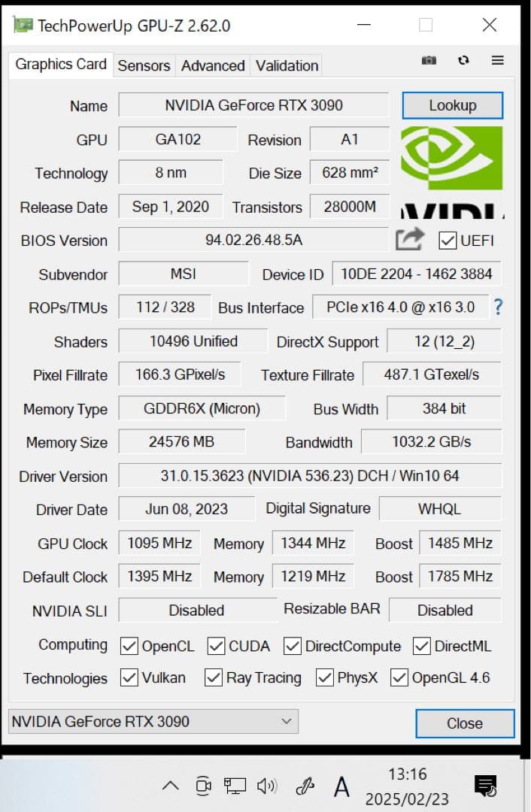Click the ROPs/TMUs 112 / 328 value
Image resolution: width=531 pixels, height=812 pixels.
tap(165, 307)
